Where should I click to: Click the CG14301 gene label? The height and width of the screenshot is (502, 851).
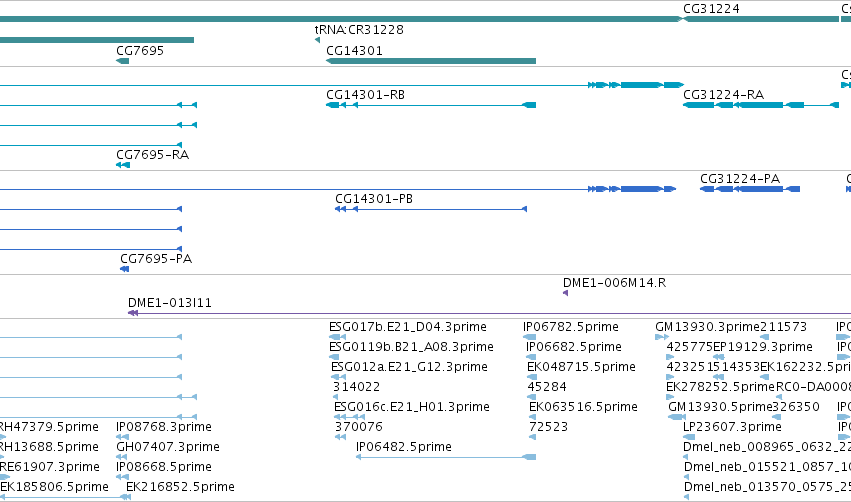point(354,51)
